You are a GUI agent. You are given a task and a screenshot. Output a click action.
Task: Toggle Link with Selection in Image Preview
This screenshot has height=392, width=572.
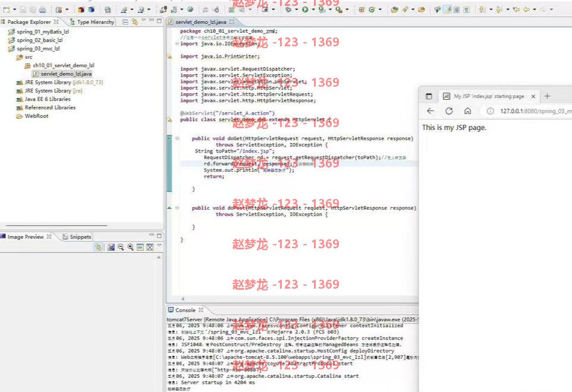point(99,247)
